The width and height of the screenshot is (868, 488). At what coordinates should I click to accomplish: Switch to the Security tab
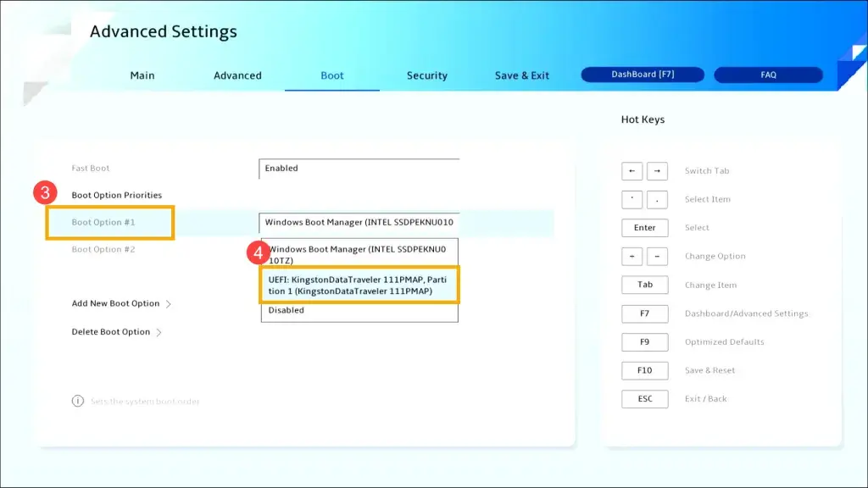(426, 75)
